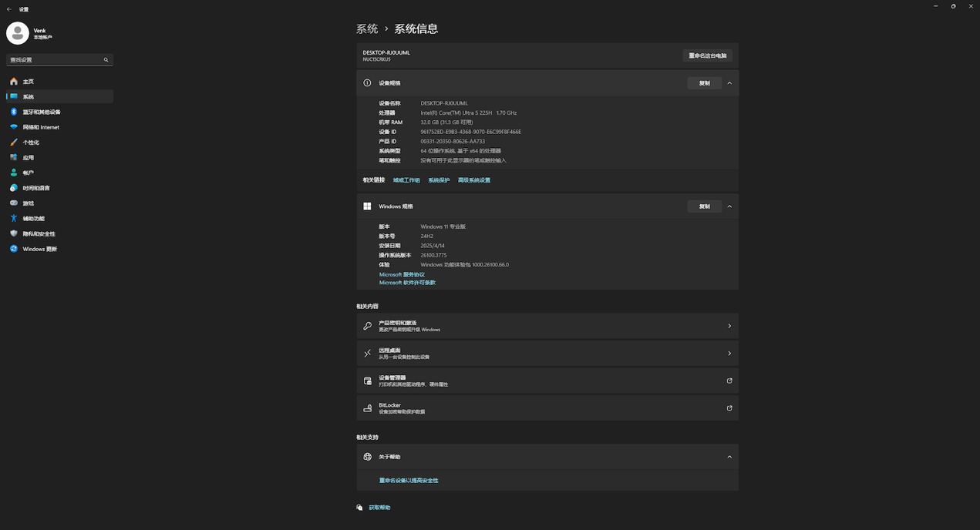This screenshot has height=530, width=980.
Task: Go to 个性化 (Personalization) in sidebar
Action: pyautogui.click(x=30, y=143)
